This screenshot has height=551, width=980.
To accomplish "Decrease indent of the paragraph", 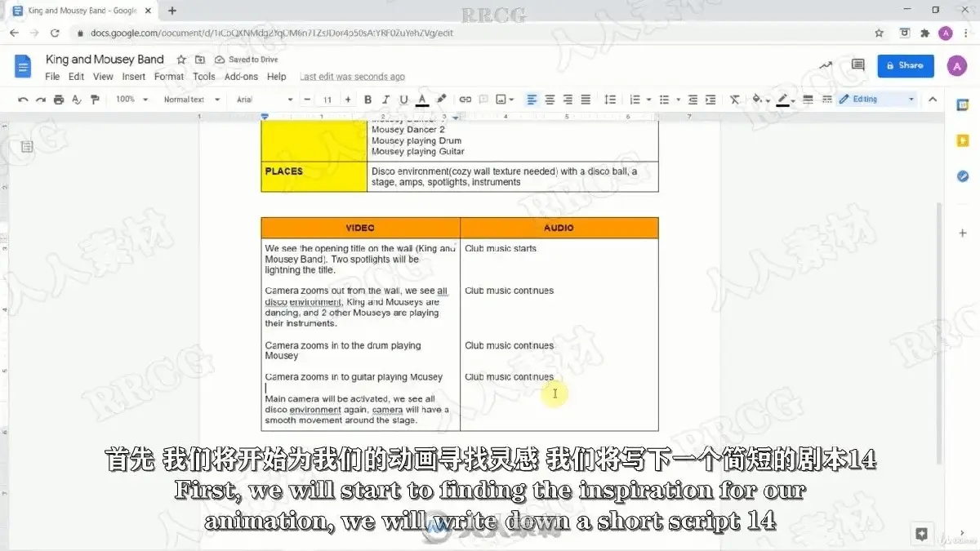I will coord(693,100).
